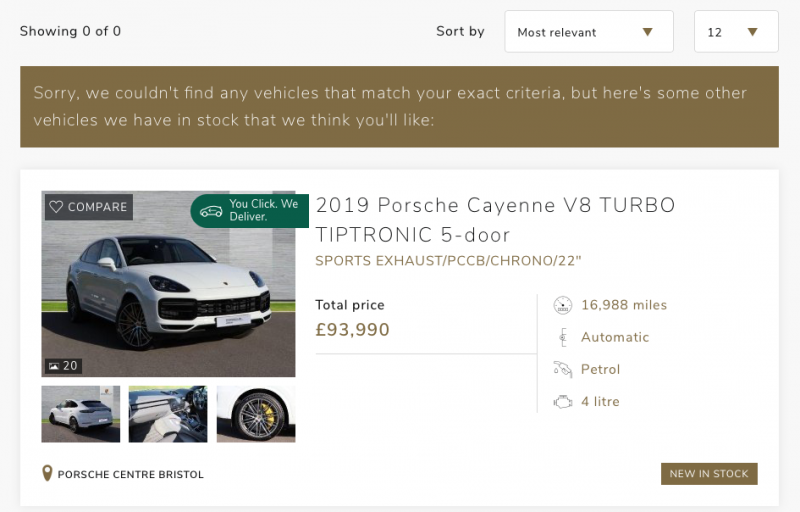Click the New In Stock badge
This screenshot has width=800, height=512.
click(708, 473)
